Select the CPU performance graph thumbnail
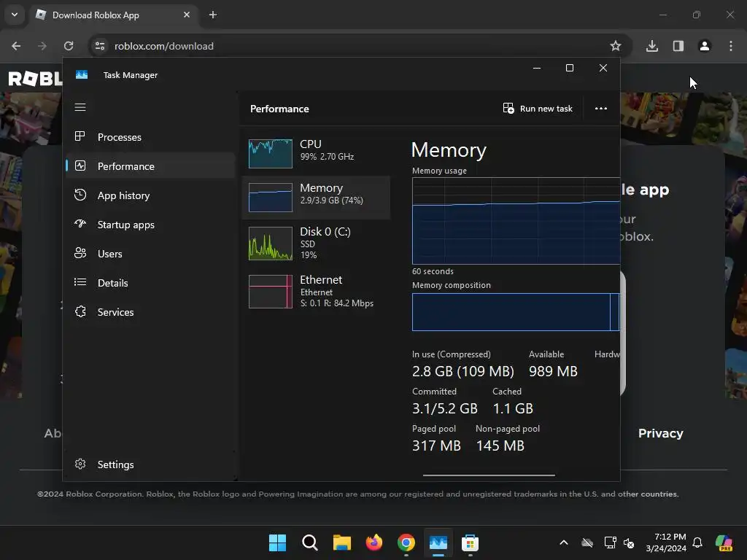The image size is (747, 560). tap(270, 153)
